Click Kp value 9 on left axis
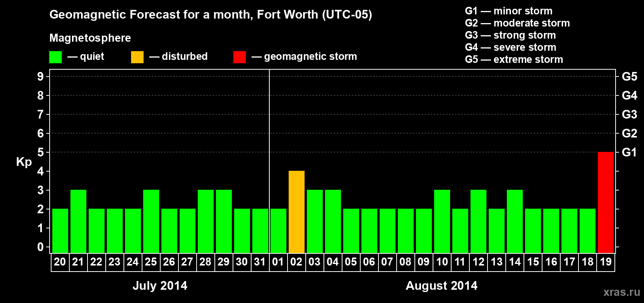 pos(41,77)
